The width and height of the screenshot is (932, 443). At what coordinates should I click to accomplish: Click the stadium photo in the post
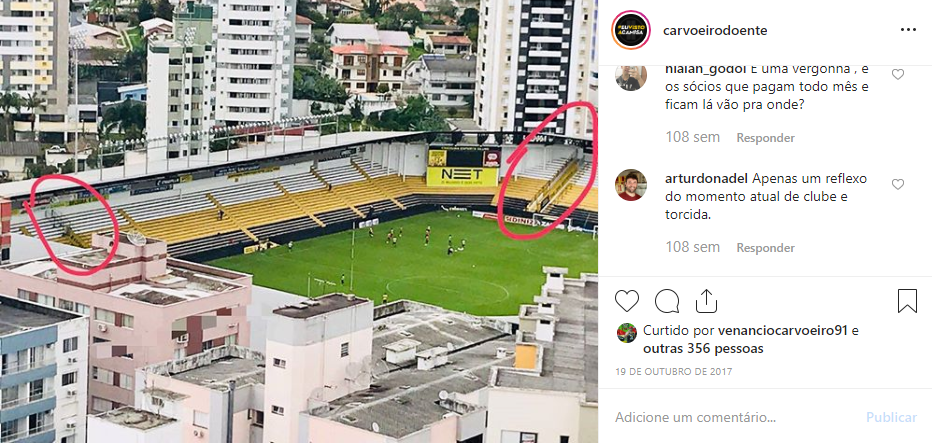(299, 221)
